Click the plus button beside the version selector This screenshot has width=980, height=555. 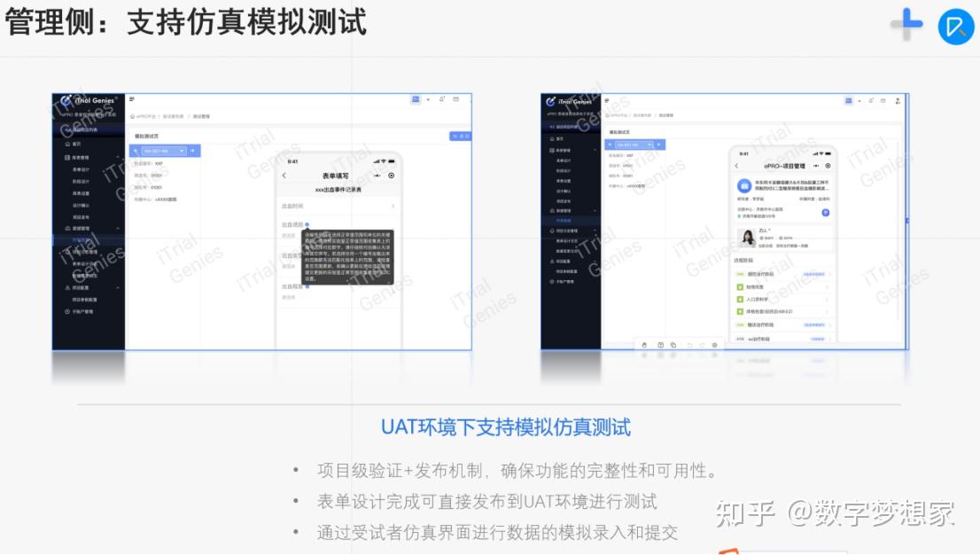pyautogui.click(x=191, y=151)
